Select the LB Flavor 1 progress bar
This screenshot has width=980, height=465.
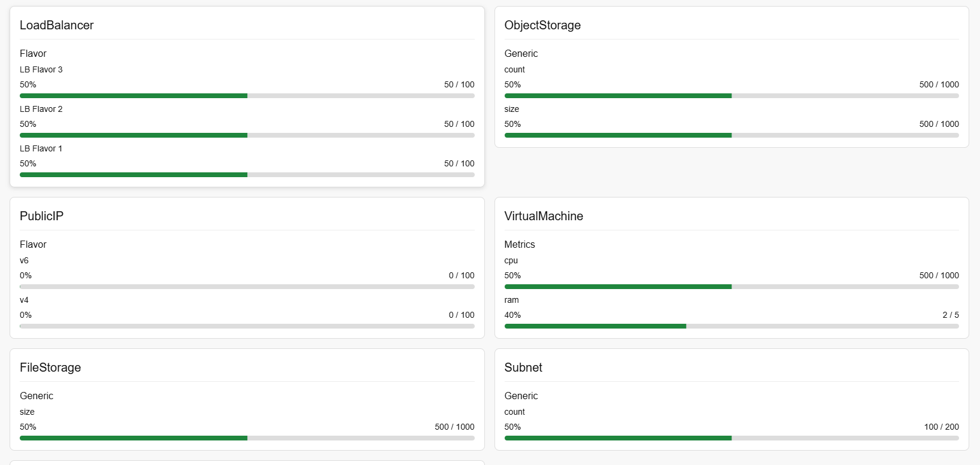click(x=247, y=175)
